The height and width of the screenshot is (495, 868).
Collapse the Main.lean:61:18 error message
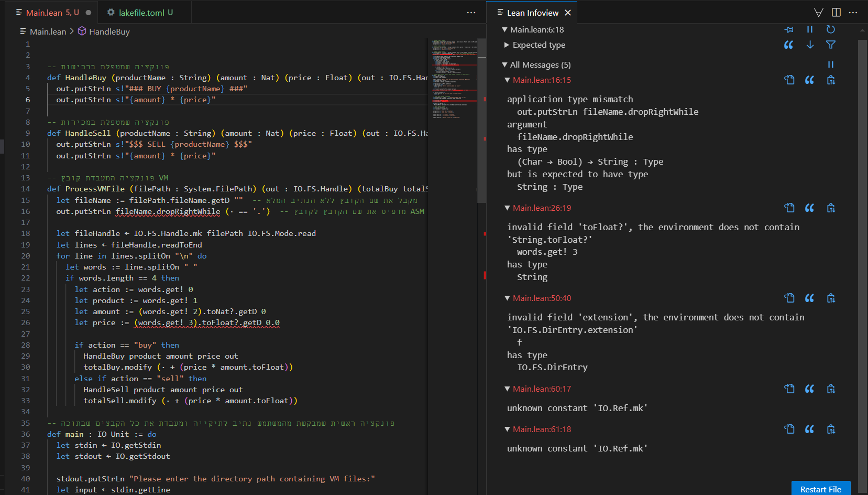click(507, 429)
